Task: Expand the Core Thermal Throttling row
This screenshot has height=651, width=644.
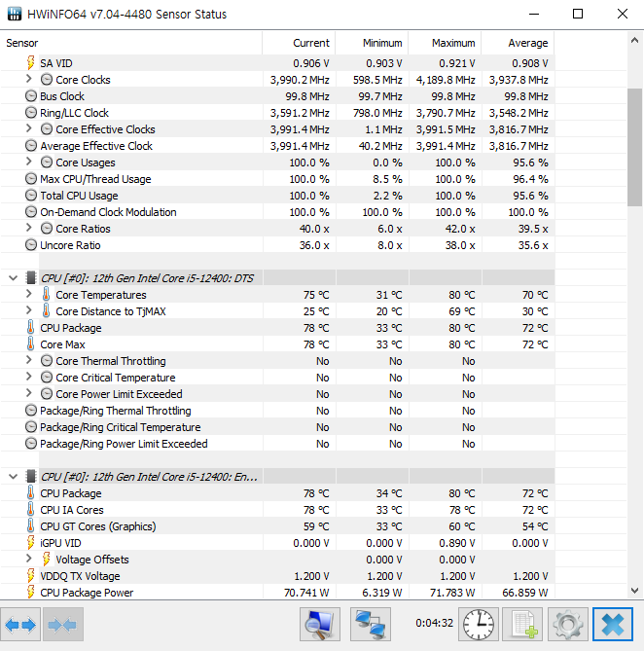Action: point(28,360)
